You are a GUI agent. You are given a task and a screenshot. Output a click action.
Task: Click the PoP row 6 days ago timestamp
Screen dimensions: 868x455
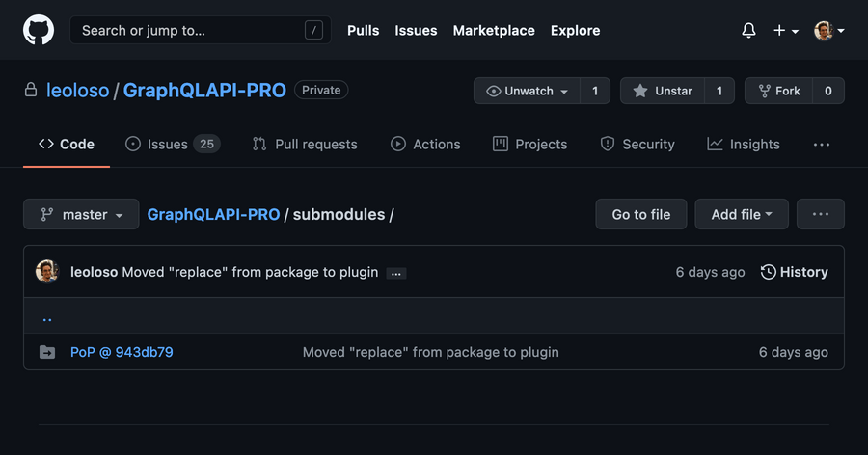(x=794, y=352)
